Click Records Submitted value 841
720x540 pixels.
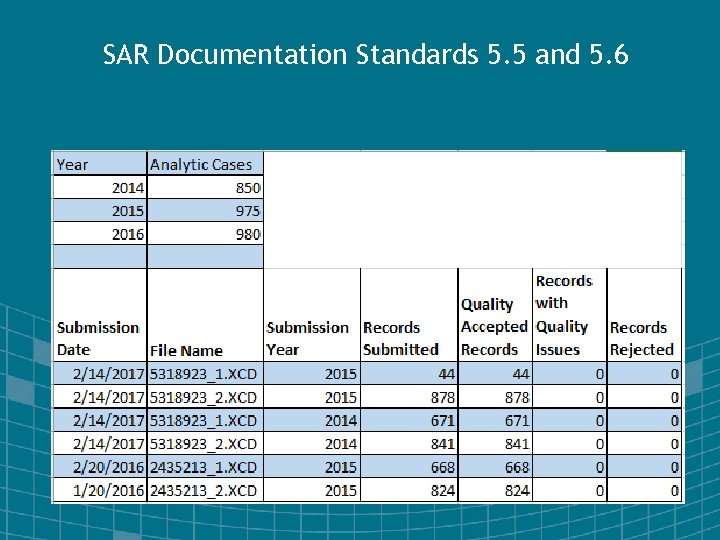coord(409,444)
